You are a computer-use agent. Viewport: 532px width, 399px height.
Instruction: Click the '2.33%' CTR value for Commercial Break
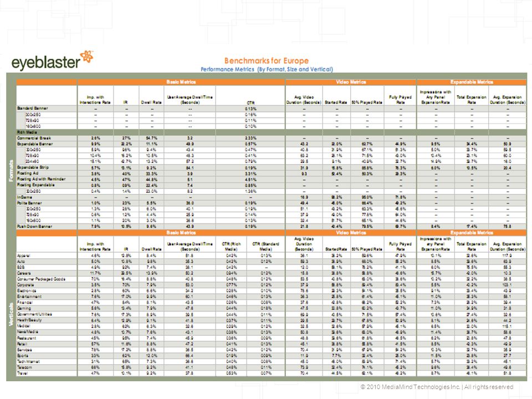250,138
